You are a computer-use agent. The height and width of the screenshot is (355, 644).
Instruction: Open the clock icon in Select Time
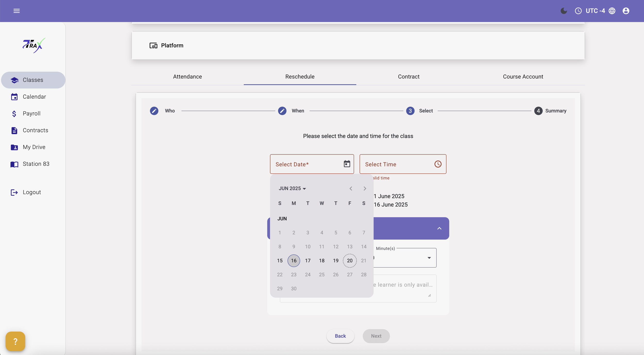(438, 164)
